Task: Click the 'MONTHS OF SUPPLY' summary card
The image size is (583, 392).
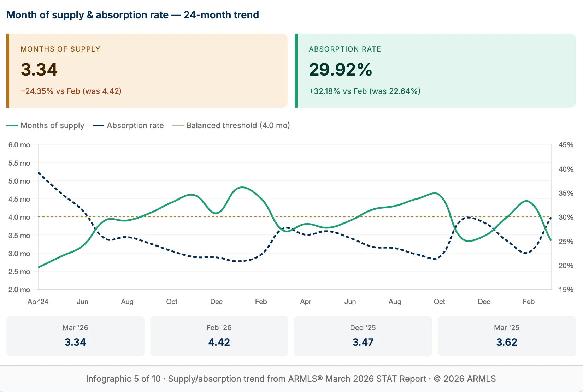Action: tap(147, 71)
